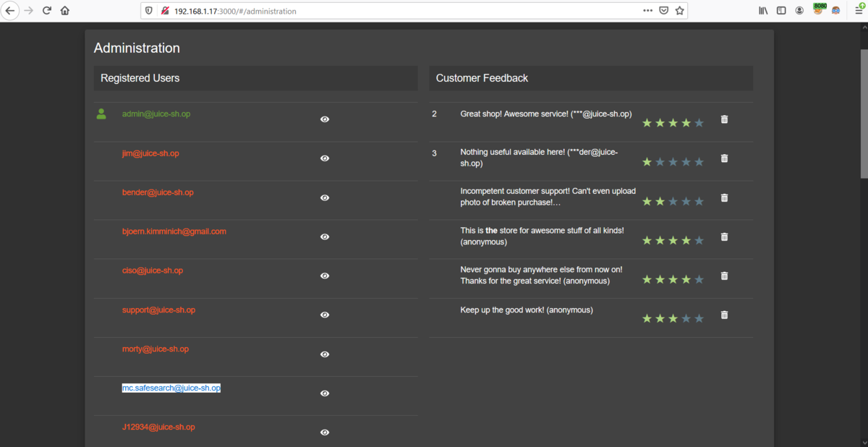The height and width of the screenshot is (447, 868).
Task: Delete the 'Great shop! Awesome service!' feedback
Action: tap(724, 119)
